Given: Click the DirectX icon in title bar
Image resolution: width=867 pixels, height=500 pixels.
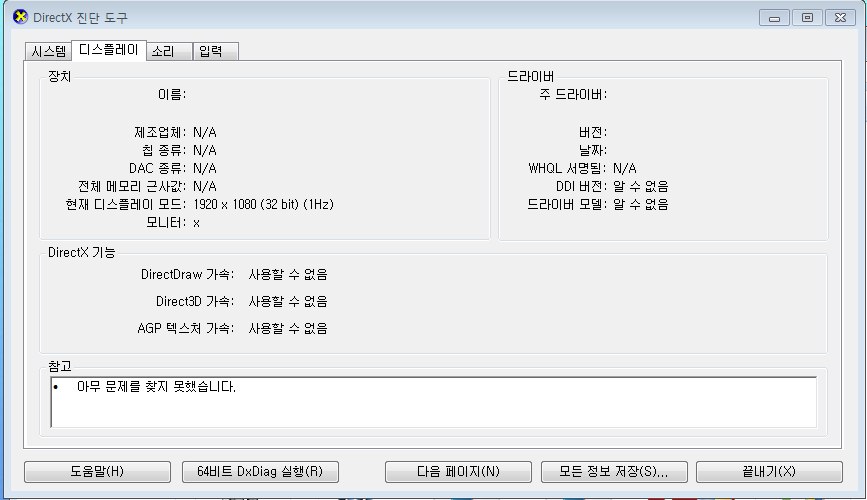Looking at the screenshot, I should click(20, 17).
